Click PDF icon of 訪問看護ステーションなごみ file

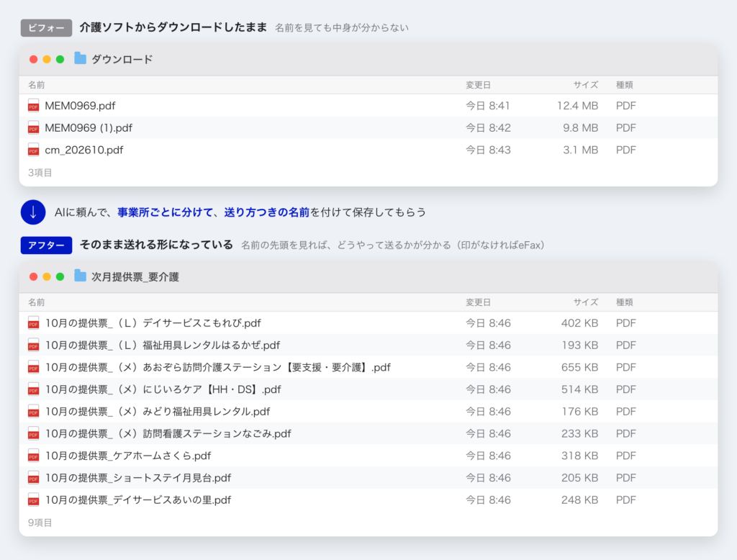pyautogui.click(x=33, y=433)
